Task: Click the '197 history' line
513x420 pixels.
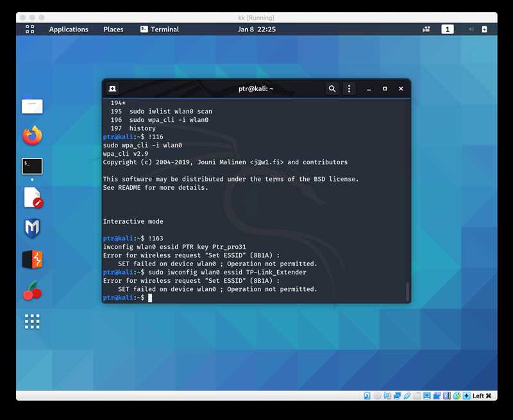Action: [x=133, y=128]
